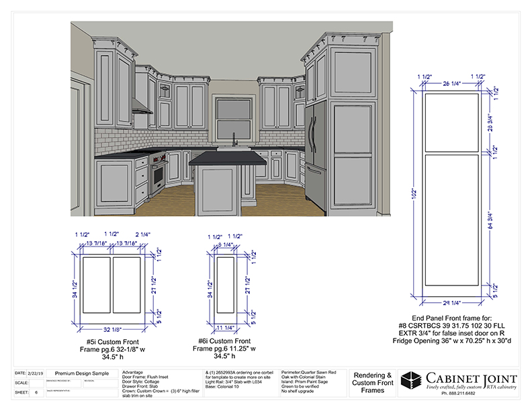Click the date value 2/22/19
Screen dimensions: 532x411
point(36,373)
